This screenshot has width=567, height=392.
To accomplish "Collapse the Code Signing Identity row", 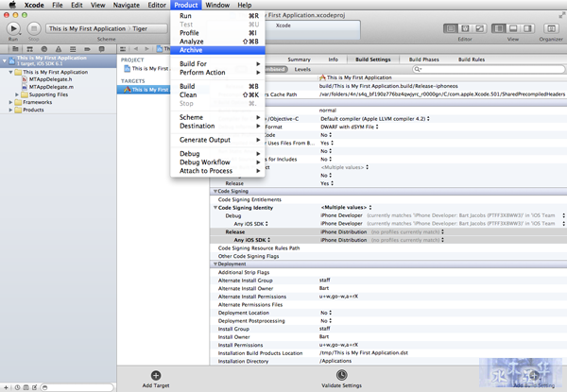I will 215,208.
